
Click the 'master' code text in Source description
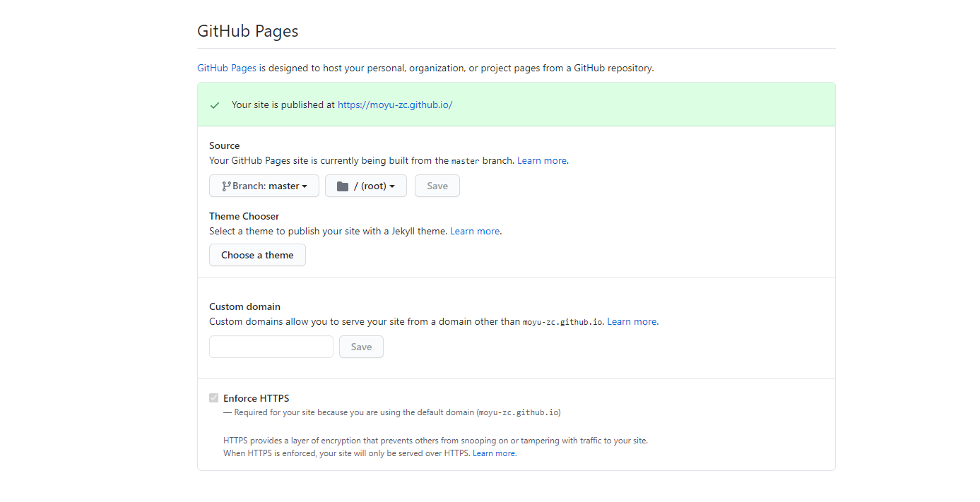click(466, 161)
